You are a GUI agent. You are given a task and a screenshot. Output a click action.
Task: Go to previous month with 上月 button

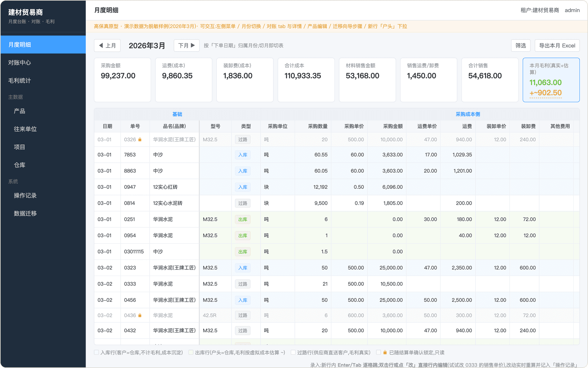[107, 46]
